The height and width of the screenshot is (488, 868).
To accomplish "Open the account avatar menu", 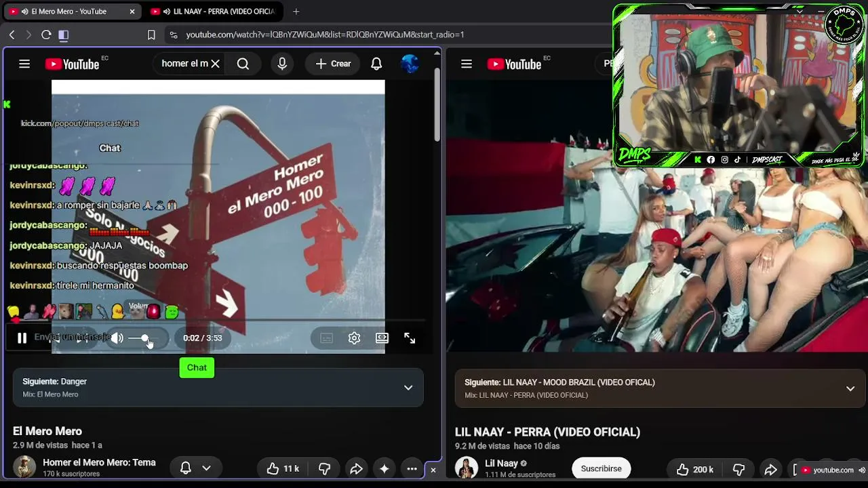I will pyautogui.click(x=410, y=64).
